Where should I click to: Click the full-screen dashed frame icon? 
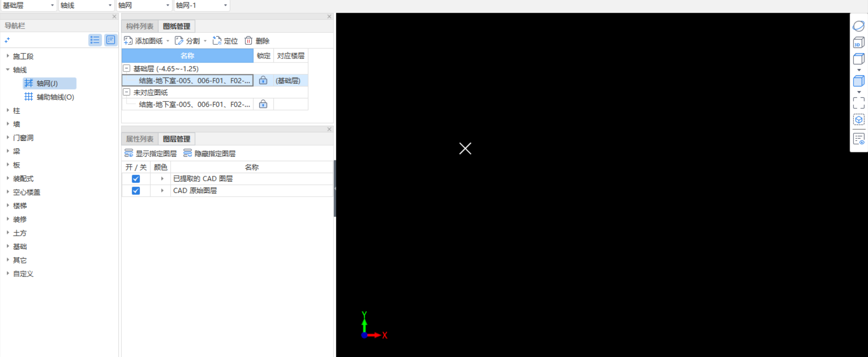pyautogui.click(x=858, y=103)
